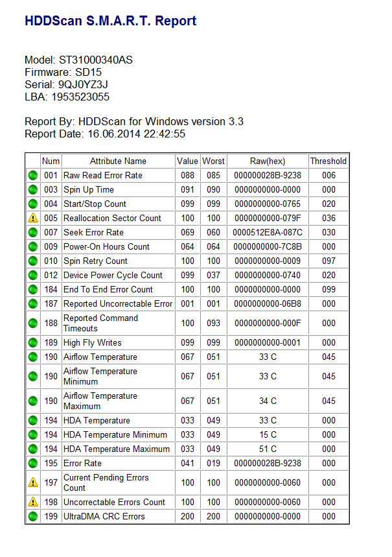Viewport: 392px width, 557px height.
Task: Click green indicator for End To End Error Count
Action: [x=32, y=290]
